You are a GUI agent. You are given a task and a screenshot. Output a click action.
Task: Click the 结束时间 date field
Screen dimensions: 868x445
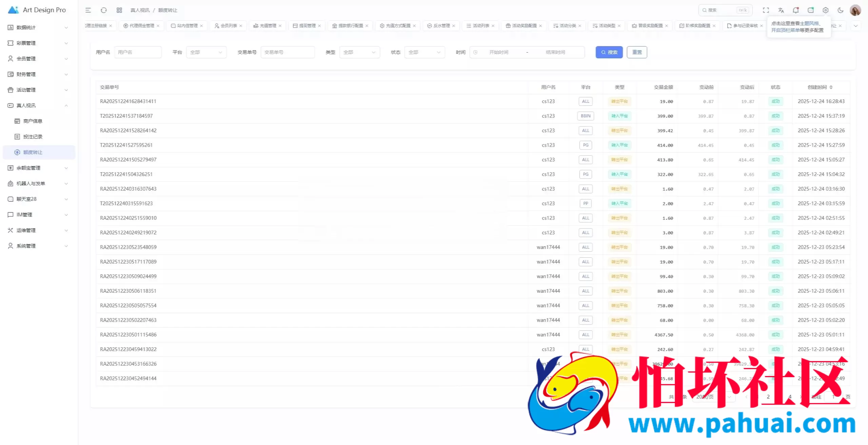[555, 52]
